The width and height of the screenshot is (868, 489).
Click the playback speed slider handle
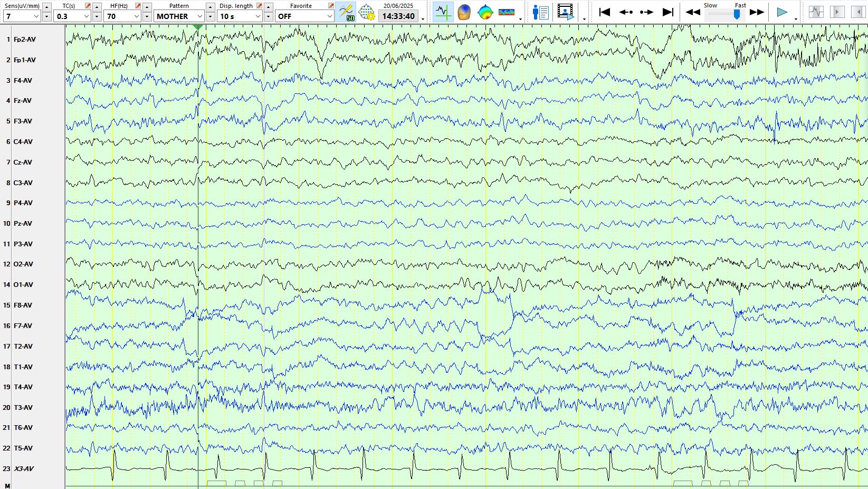[x=737, y=14]
